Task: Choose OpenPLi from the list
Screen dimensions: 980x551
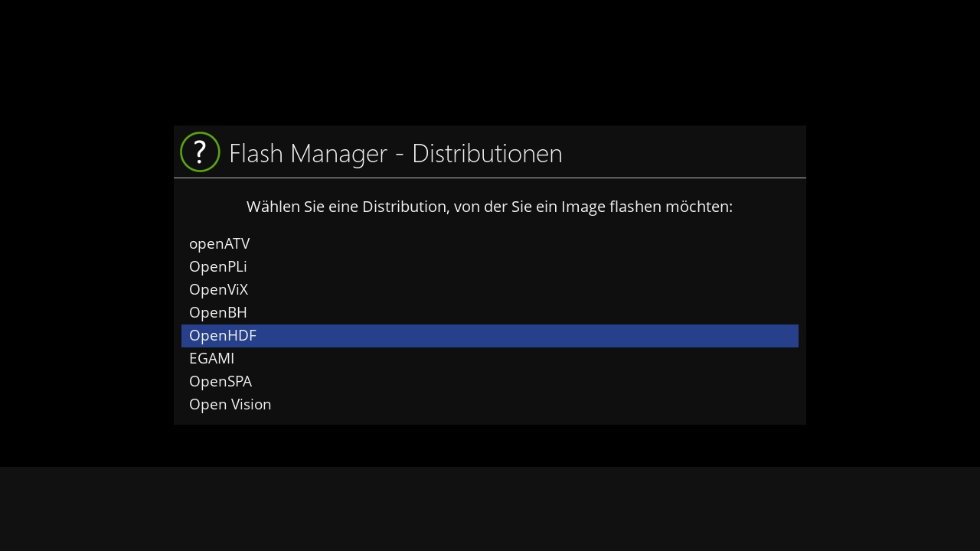Action: [x=218, y=267]
